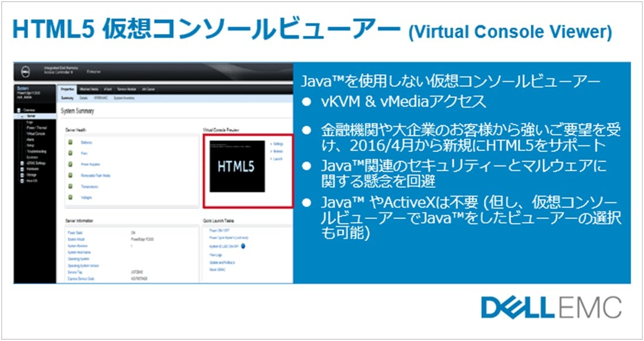
Task: Click the Virtual Console Settings link
Action: tap(279, 144)
